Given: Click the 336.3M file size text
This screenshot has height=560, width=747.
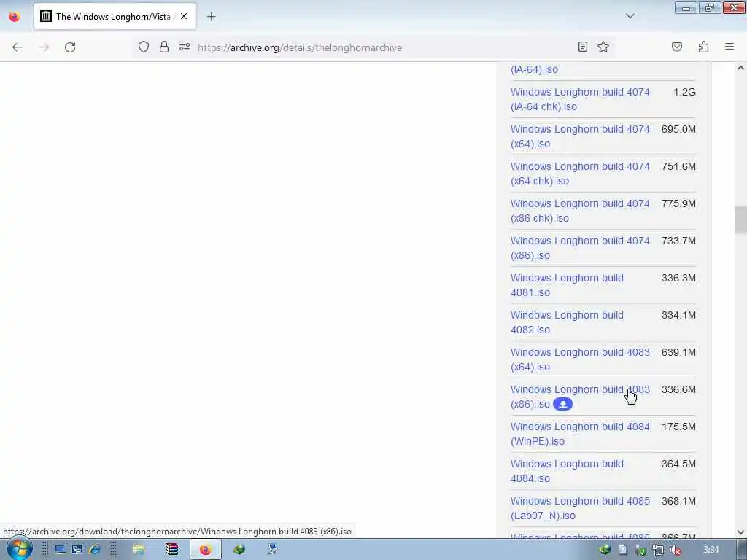Looking at the screenshot, I should click(678, 278).
